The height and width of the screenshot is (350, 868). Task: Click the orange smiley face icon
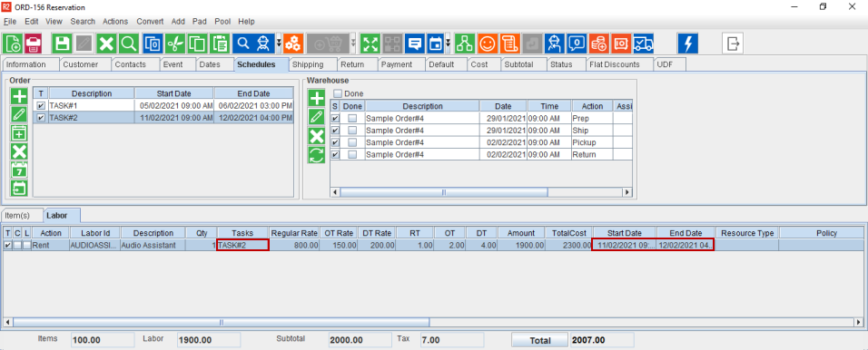pos(488,44)
